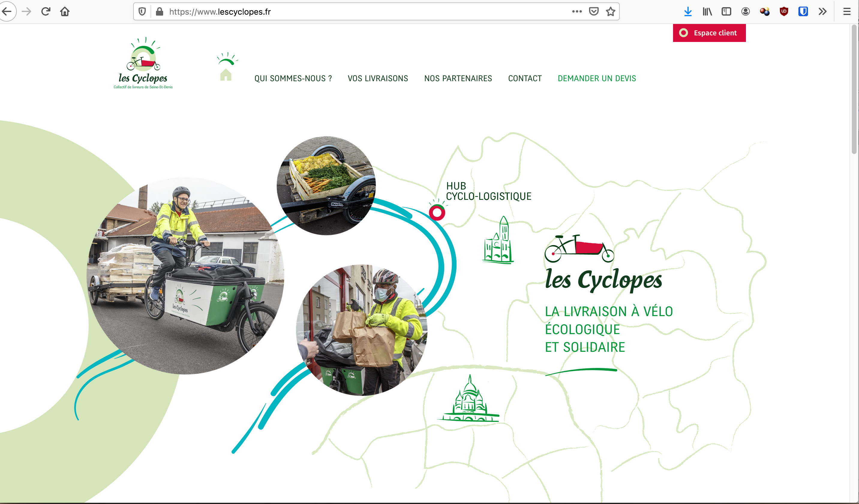Click the Hub cyclo-logistique label

489,191
